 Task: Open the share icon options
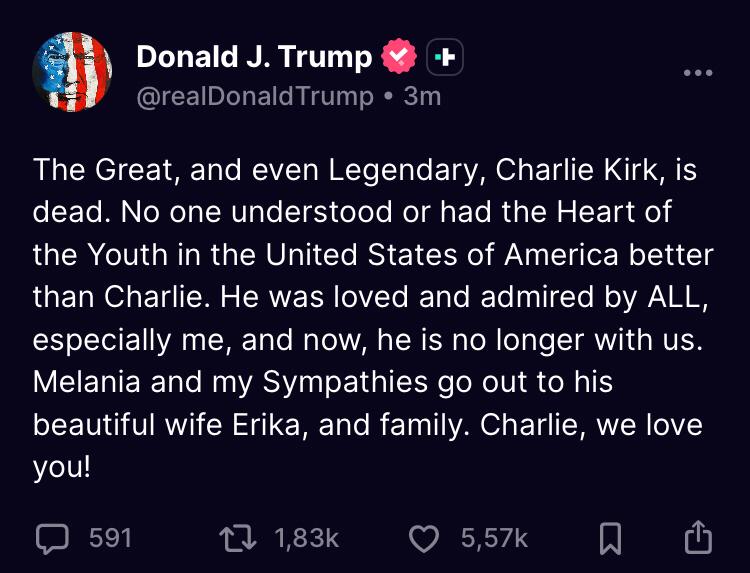[697, 537]
